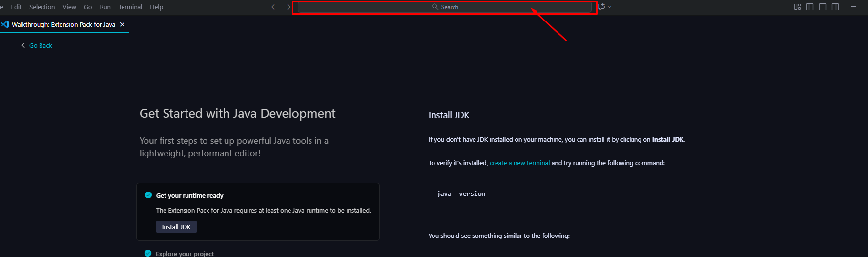868x257 pixels.
Task: Toggle the 'Explore your project' checkmark
Action: point(148,253)
